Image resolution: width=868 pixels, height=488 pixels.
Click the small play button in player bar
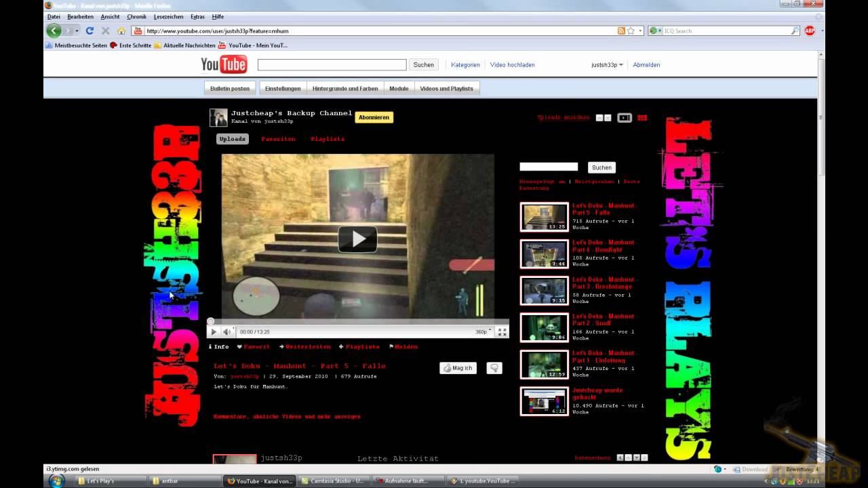coord(214,331)
